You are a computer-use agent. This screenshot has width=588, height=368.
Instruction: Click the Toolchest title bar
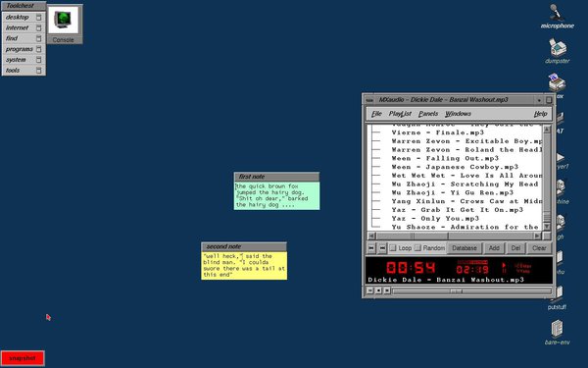24,6
